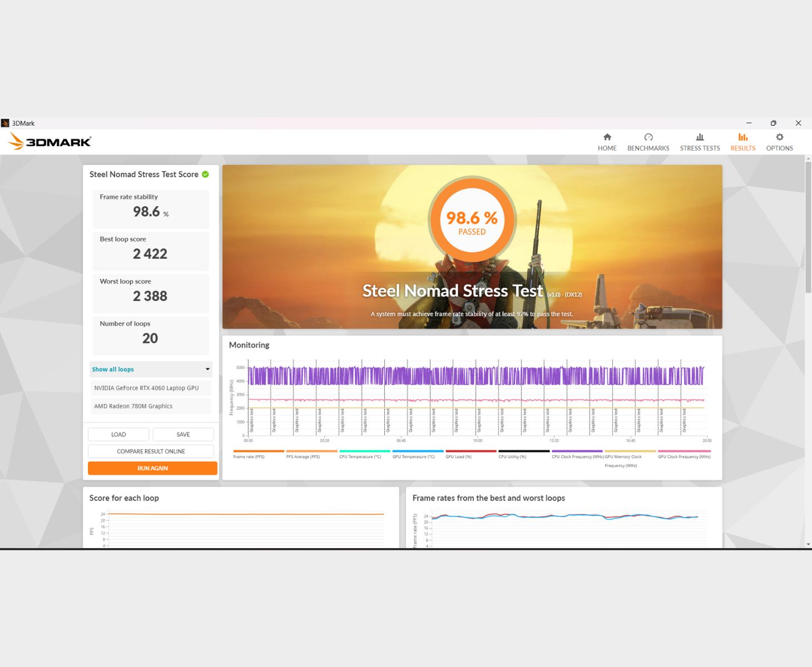Open the Options gear icon
This screenshot has height=667, width=812.
pyautogui.click(x=779, y=137)
